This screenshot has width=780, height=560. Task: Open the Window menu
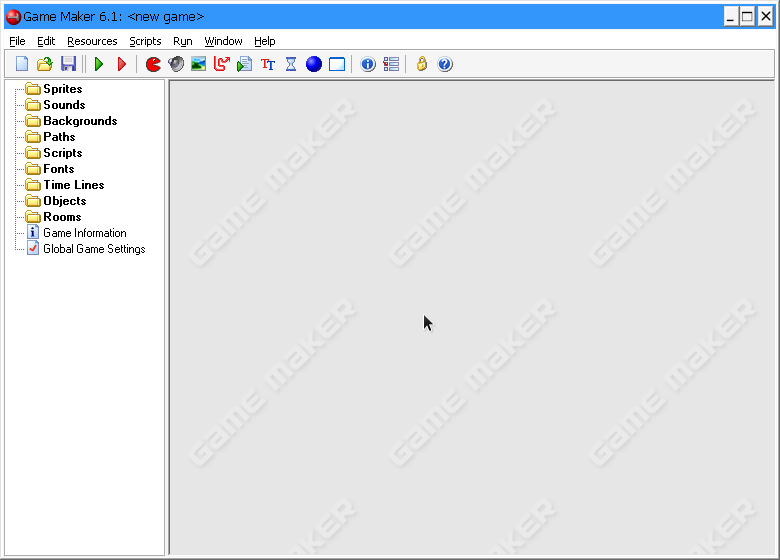(223, 41)
